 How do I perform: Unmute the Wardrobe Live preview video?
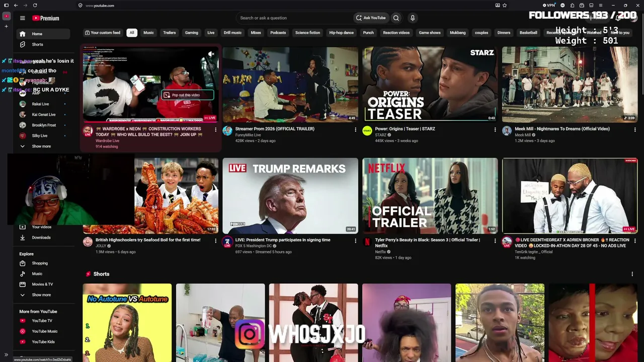[x=211, y=54]
